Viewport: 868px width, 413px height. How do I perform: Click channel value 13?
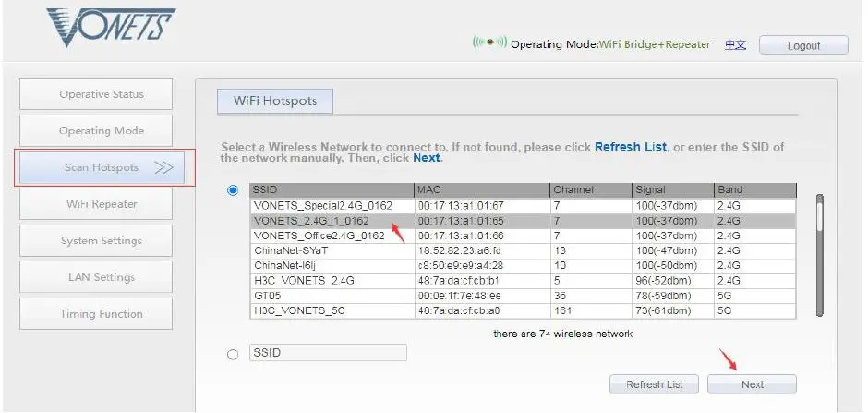560,250
